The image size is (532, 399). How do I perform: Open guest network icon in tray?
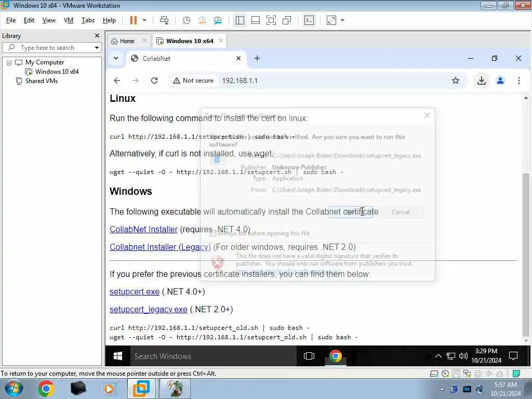[x=450, y=356]
